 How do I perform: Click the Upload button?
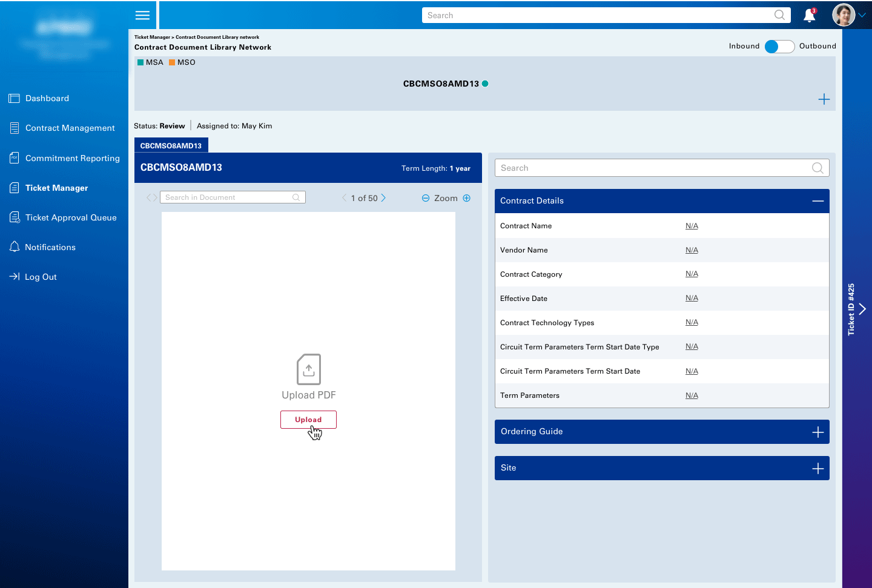click(x=308, y=420)
